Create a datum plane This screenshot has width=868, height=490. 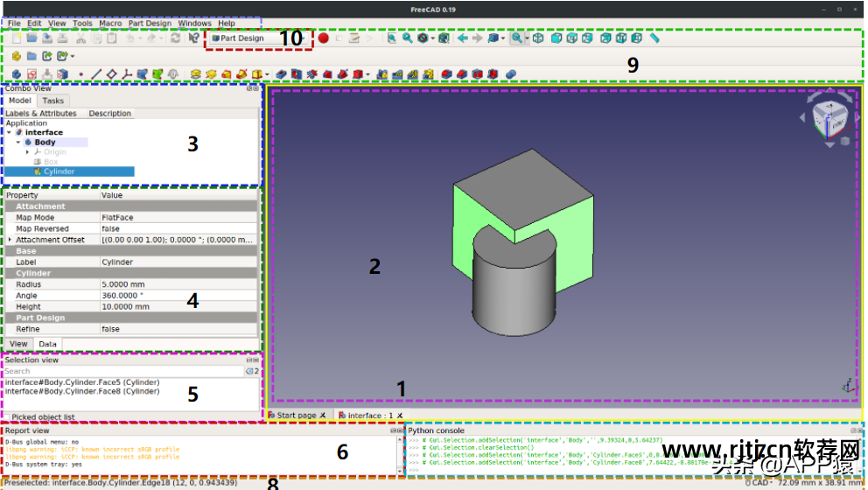tap(111, 73)
